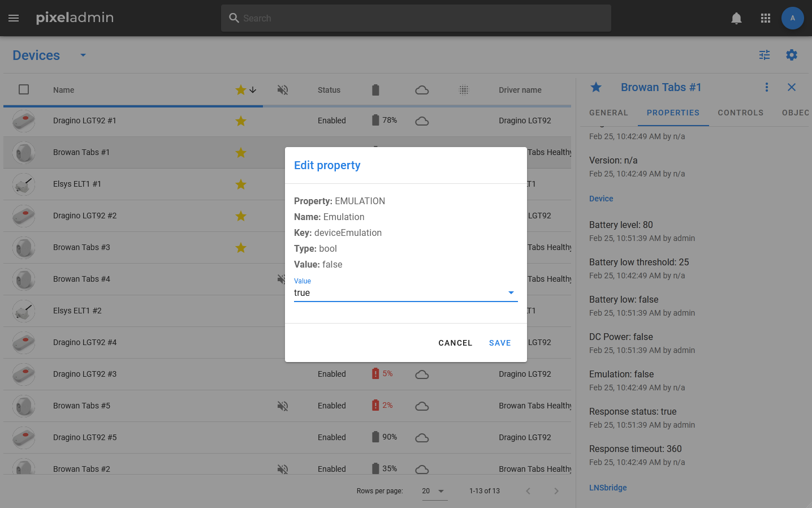Screen dimensions: 812x508
Task: Toggle the select-all devices checkbox
Action: coord(24,89)
